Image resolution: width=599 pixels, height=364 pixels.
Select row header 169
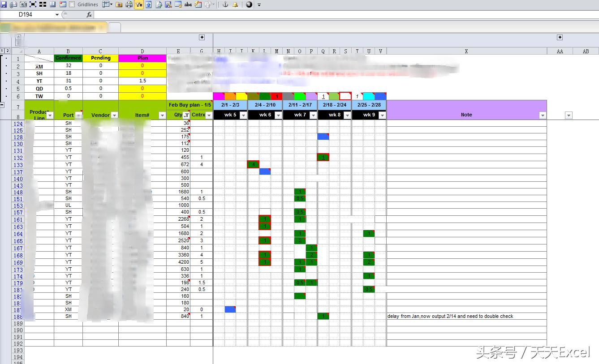coord(18,263)
